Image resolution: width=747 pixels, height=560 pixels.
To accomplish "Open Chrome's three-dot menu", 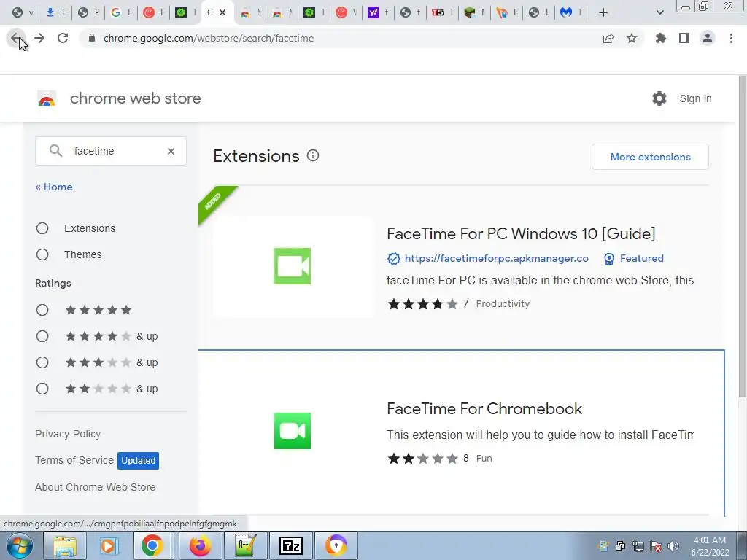I will [731, 38].
